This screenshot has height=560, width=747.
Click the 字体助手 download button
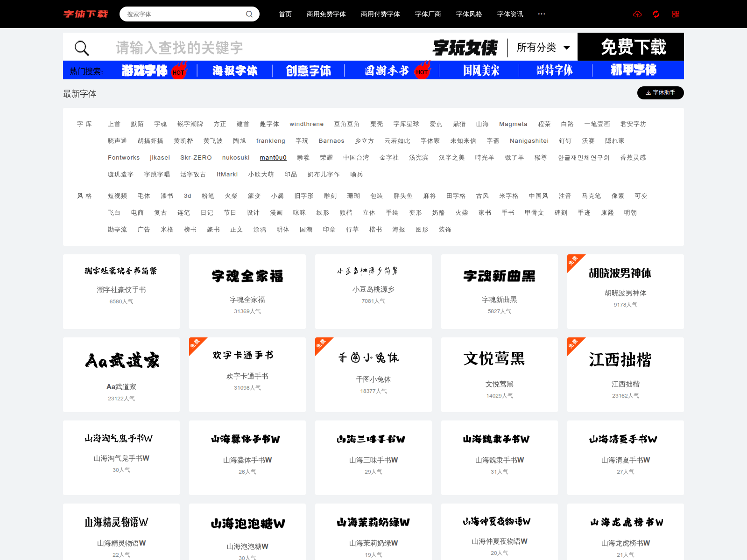tap(660, 93)
